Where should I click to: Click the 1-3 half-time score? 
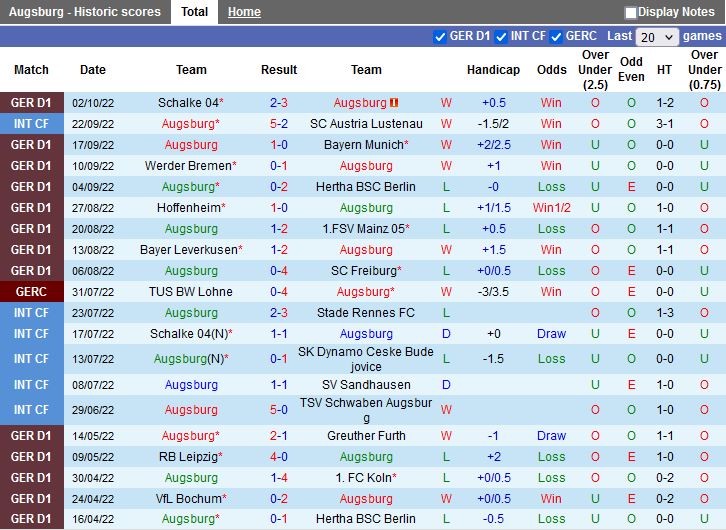point(664,313)
